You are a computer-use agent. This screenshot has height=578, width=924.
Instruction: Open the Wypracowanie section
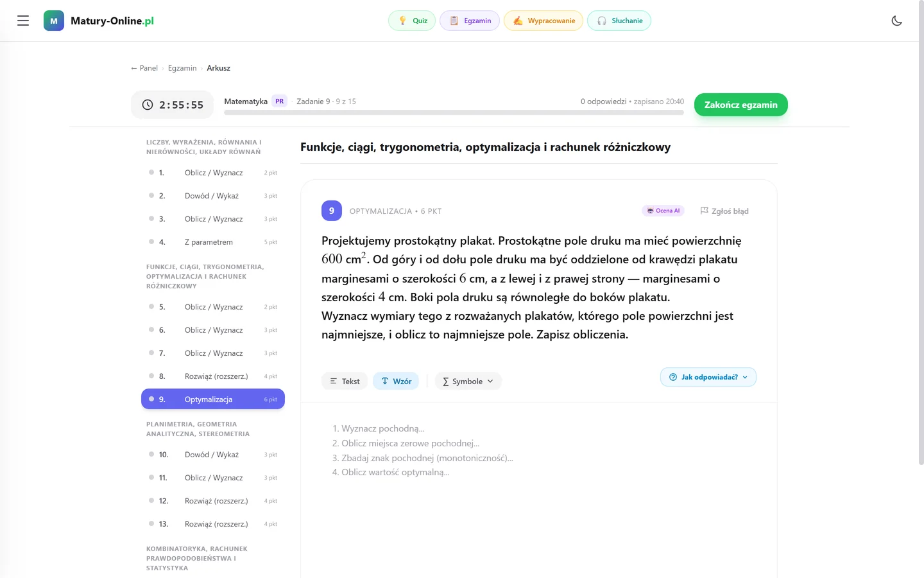pos(543,21)
